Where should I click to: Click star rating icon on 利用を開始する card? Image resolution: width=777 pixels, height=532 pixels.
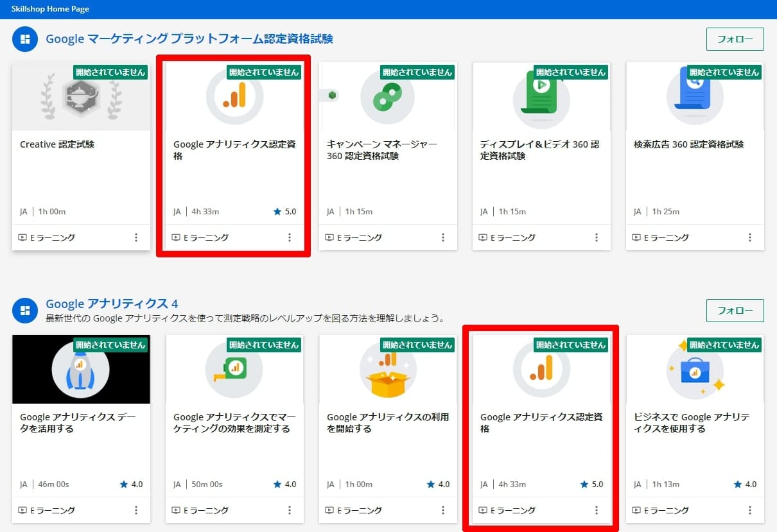[x=431, y=485]
